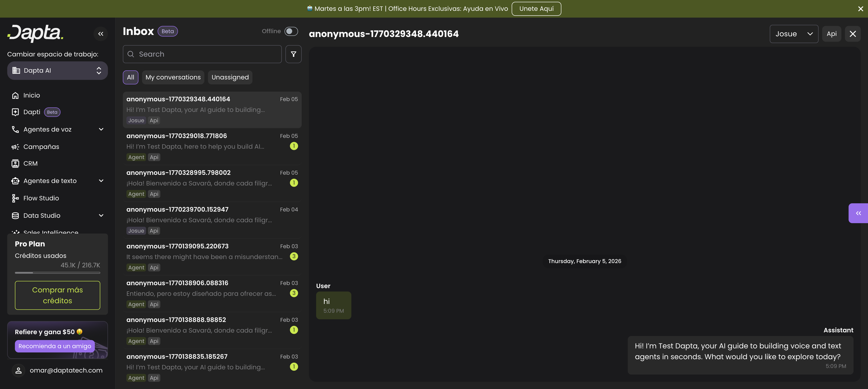
Task: Expand the purple right side panel arrow
Action: point(858,213)
